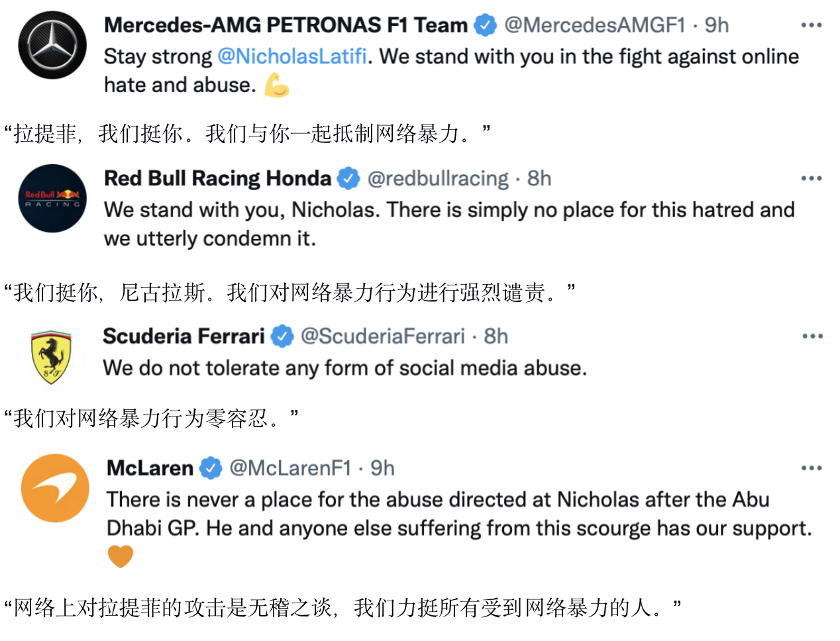The width and height of the screenshot is (840, 641).
Task: Click the orange McLaren logo avatar
Action: tap(55, 488)
